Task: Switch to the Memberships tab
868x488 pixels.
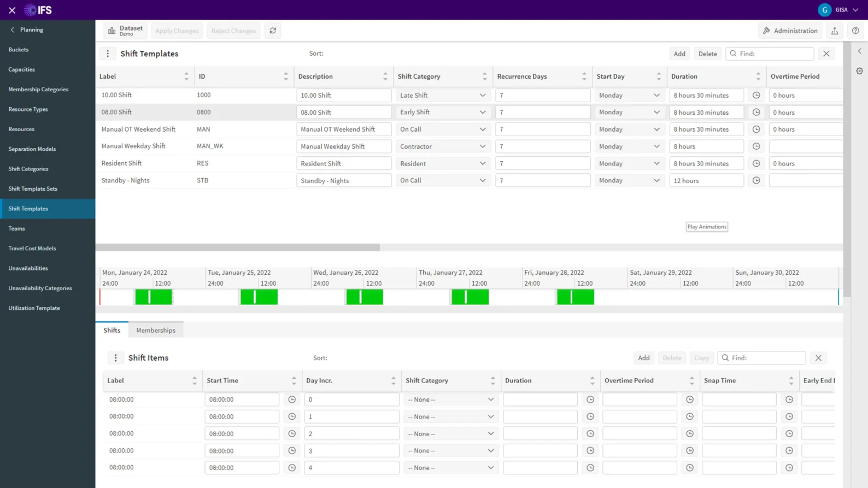Action: pyautogui.click(x=156, y=330)
